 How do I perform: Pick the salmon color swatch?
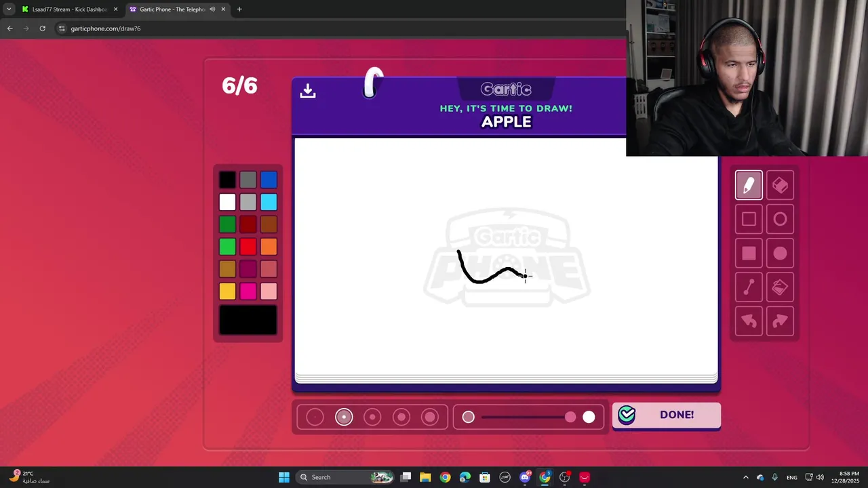tap(269, 269)
